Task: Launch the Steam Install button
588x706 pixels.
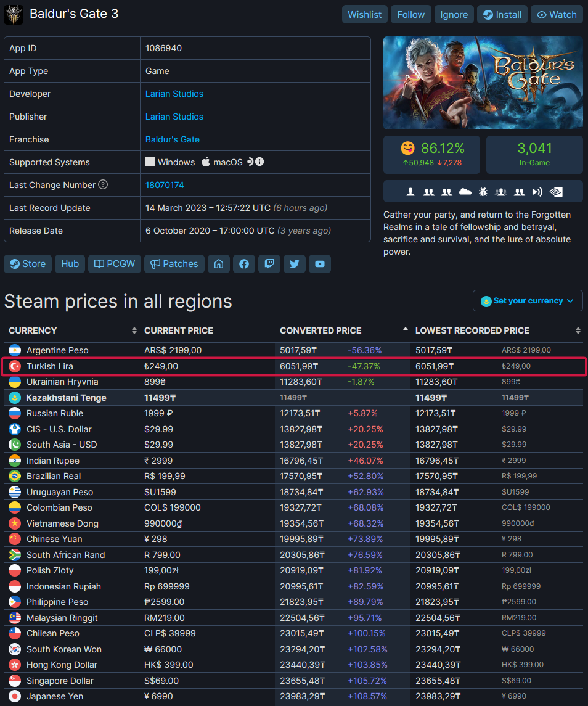Action: [502, 15]
